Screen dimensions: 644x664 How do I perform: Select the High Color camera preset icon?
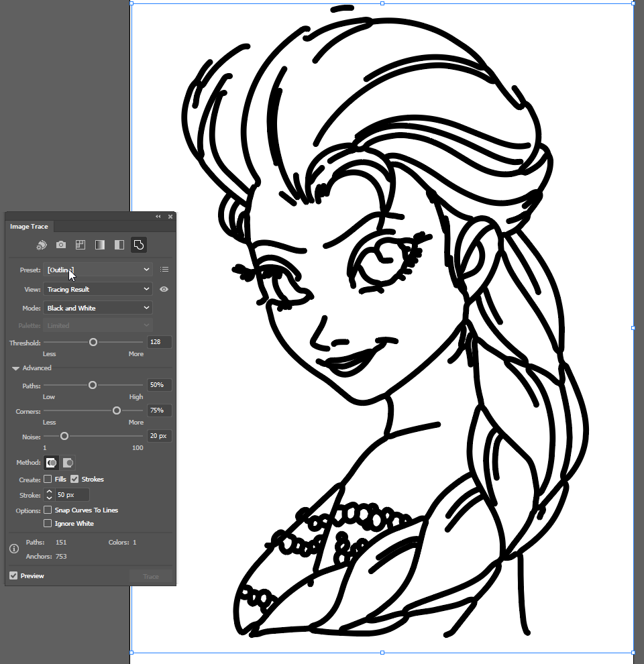click(x=61, y=245)
